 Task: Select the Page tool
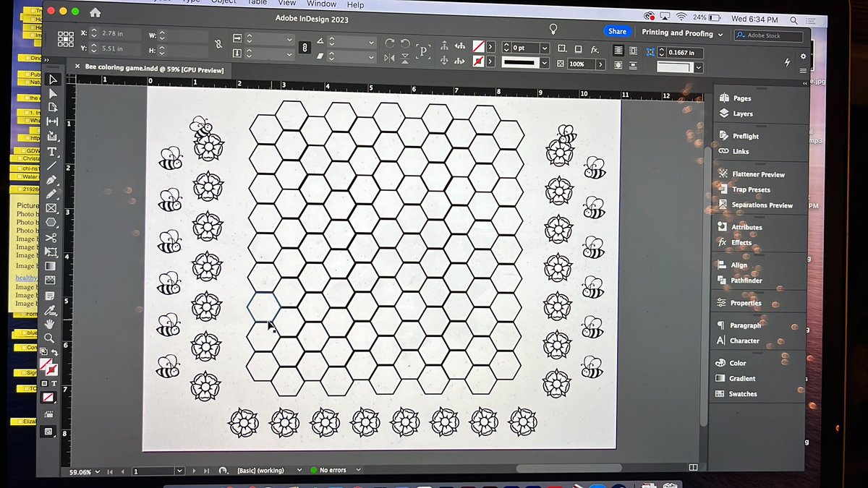[x=52, y=107]
